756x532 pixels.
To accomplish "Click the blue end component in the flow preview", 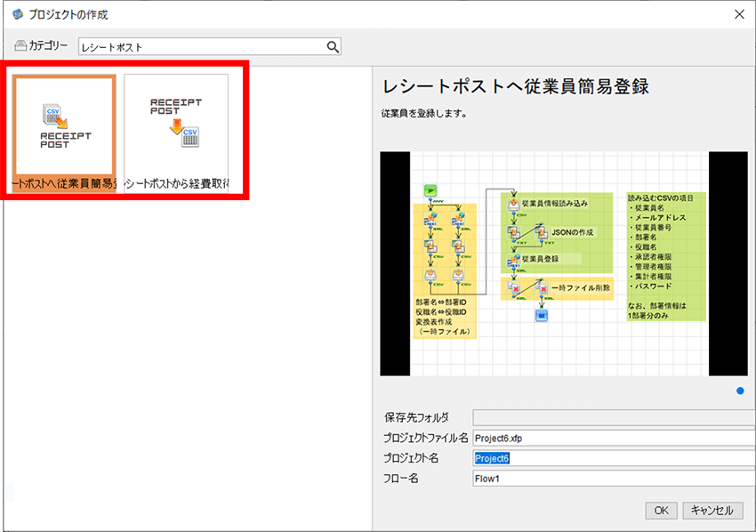I will 542,316.
